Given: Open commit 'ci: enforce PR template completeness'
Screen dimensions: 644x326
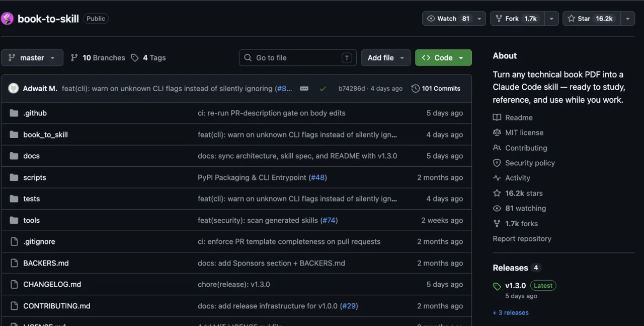Looking at the screenshot, I should click(289, 241).
